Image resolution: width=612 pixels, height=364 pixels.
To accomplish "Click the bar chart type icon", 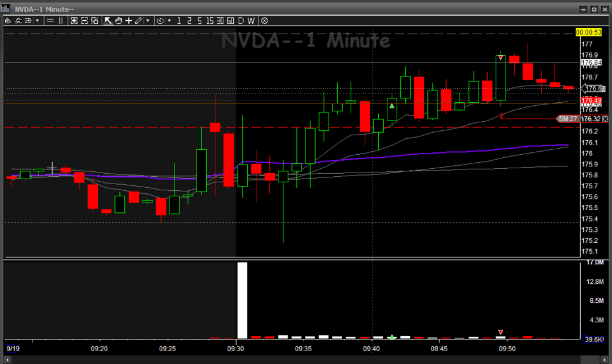I will pyautogui.click(x=8, y=20).
